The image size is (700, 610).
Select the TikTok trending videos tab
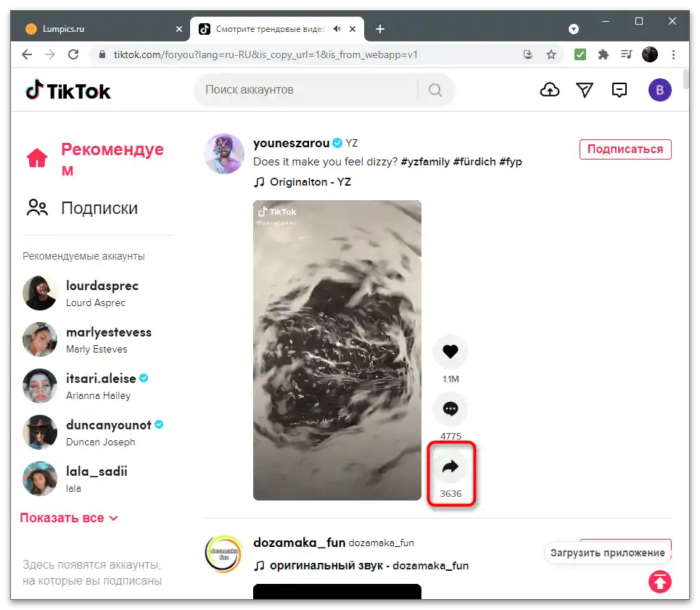point(277,29)
